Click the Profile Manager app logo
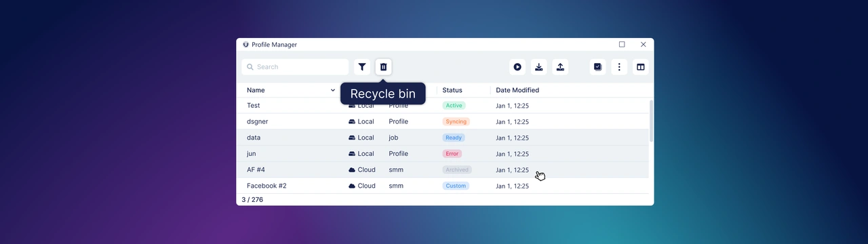This screenshot has height=244, width=868. (245, 45)
